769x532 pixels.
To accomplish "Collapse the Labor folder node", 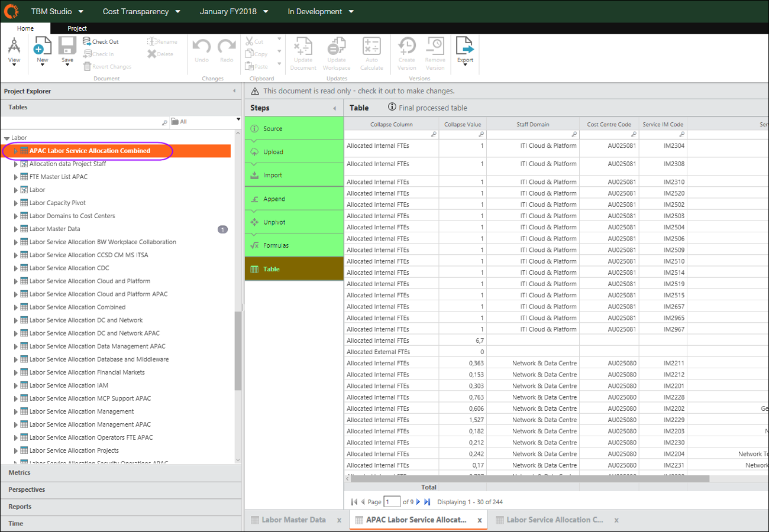I will (7, 138).
